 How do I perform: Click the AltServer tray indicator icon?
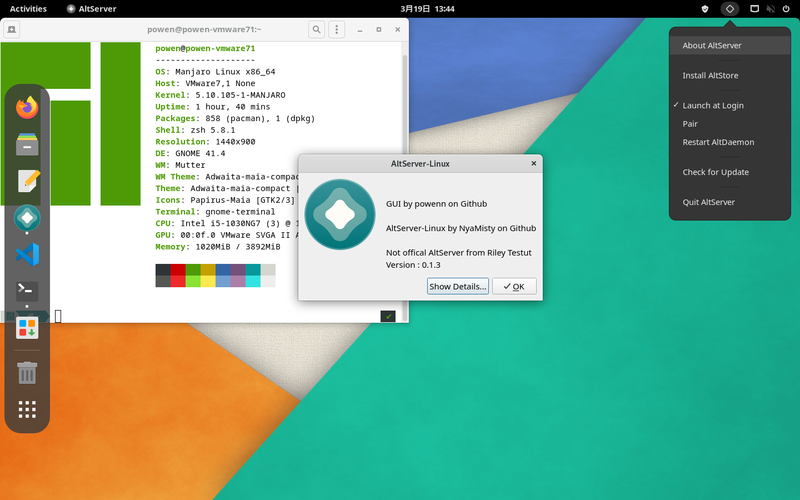(x=730, y=9)
